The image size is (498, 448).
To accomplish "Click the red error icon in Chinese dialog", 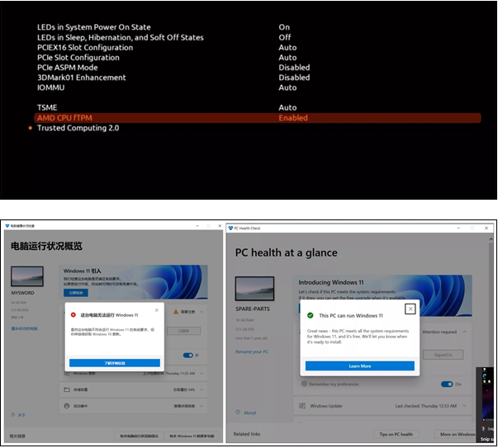I will click(74, 314).
